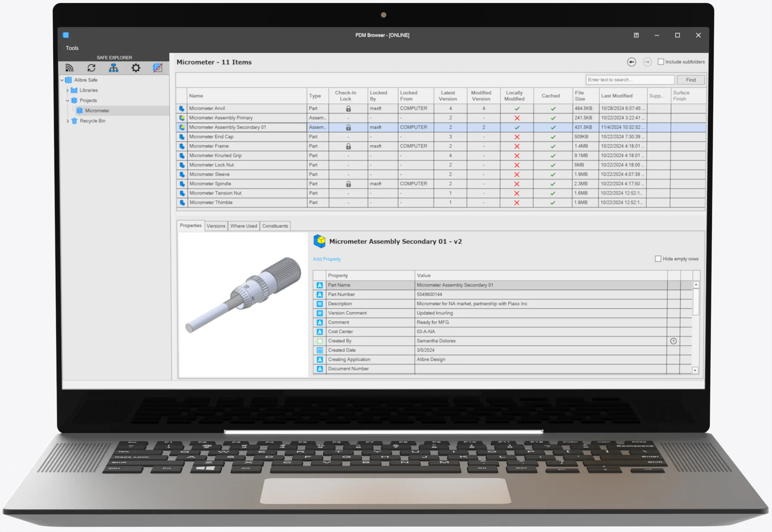Switch to the Where Used tab

[244, 226]
